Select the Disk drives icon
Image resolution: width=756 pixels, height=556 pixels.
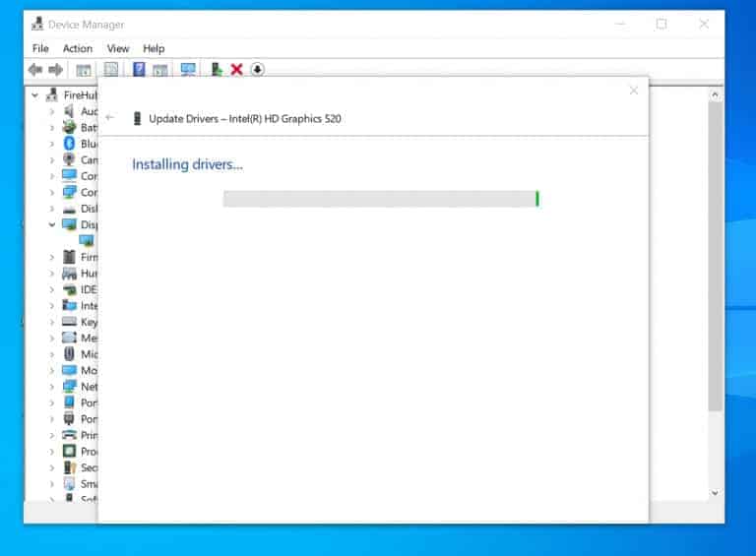click(70, 209)
